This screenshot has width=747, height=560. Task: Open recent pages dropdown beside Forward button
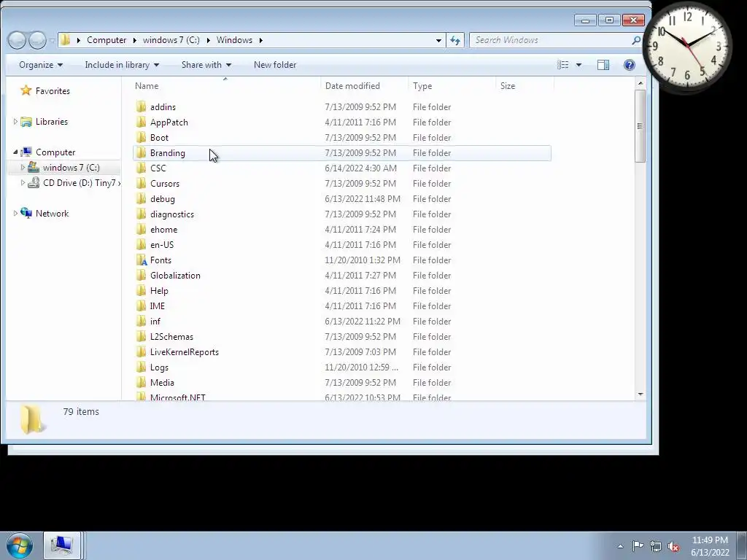coord(52,41)
